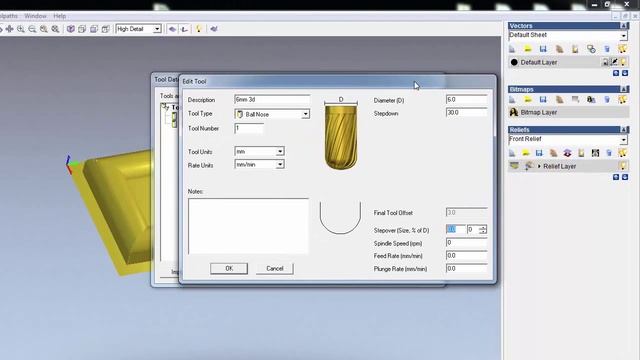Image resolution: width=640 pixels, height=360 pixels.
Task: Click OK in Edit Tool dialog
Action: click(229, 268)
